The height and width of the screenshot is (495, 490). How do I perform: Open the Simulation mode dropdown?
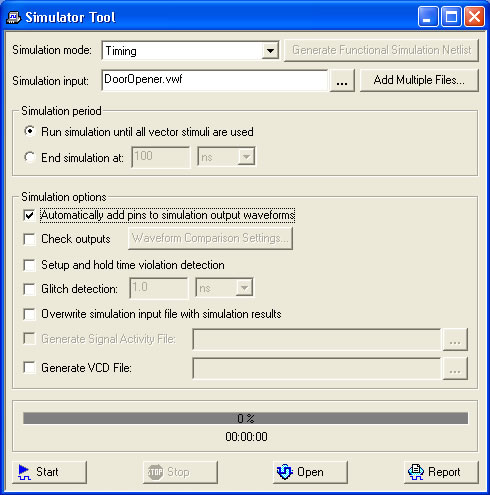pyautogui.click(x=270, y=51)
